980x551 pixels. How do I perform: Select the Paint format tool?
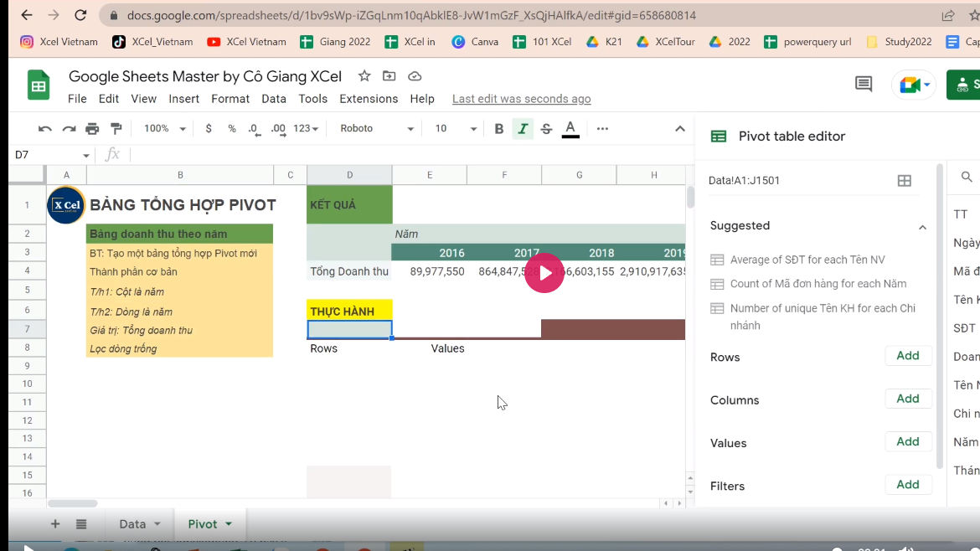coord(116,129)
